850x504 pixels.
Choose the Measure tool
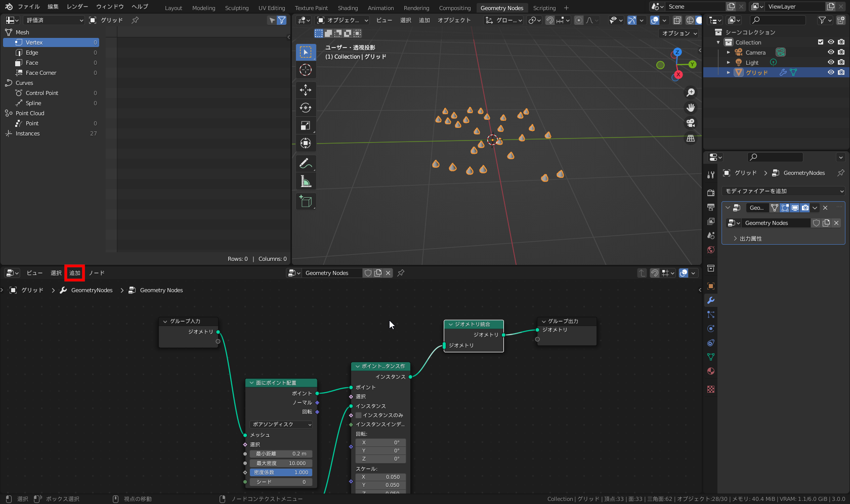[306, 181]
